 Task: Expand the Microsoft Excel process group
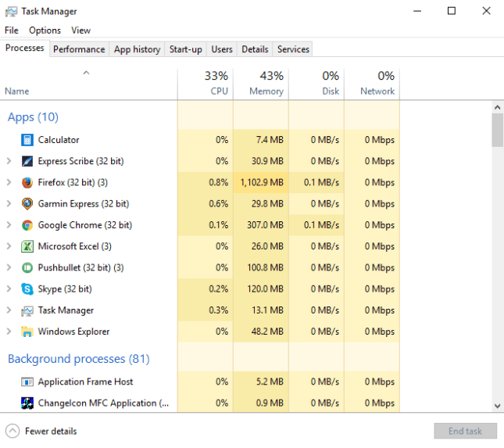9,246
